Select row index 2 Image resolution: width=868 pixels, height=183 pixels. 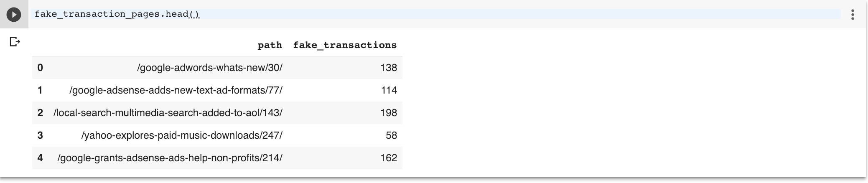click(40, 113)
